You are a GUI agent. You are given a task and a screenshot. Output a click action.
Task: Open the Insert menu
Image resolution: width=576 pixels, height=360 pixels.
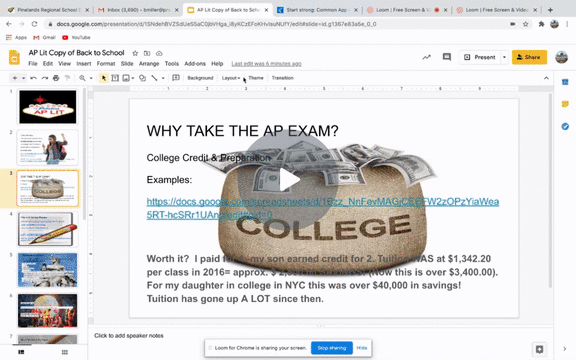click(84, 64)
